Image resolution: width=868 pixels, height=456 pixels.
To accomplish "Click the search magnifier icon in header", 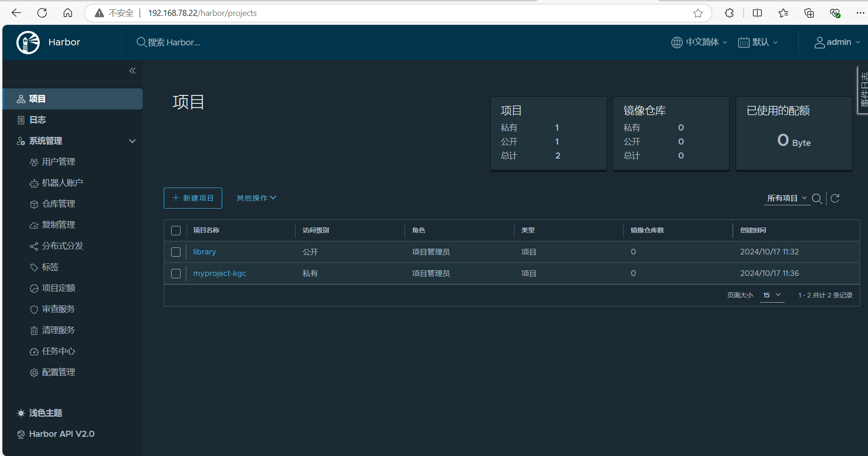I will [141, 43].
